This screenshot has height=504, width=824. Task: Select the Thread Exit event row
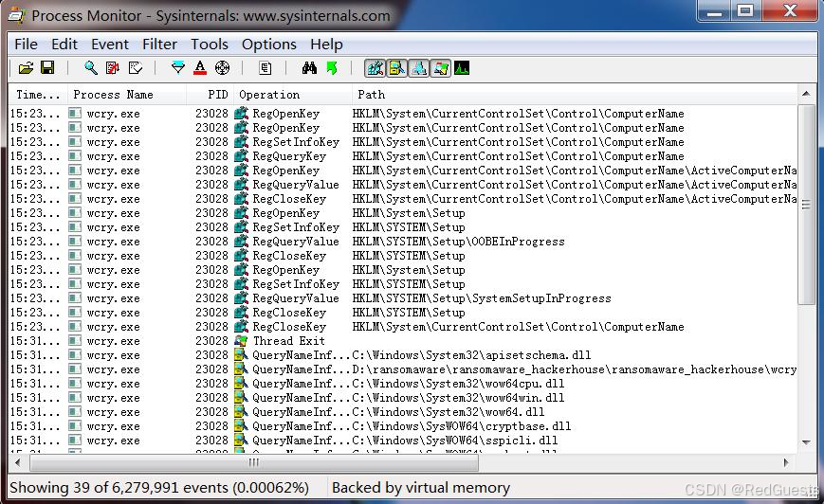(x=403, y=341)
